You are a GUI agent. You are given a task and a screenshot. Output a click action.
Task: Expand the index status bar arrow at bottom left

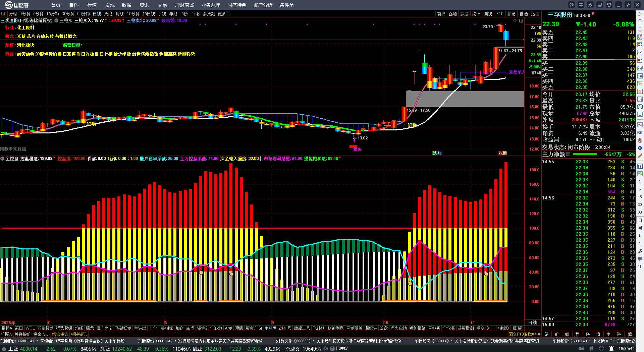tap(4, 349)
